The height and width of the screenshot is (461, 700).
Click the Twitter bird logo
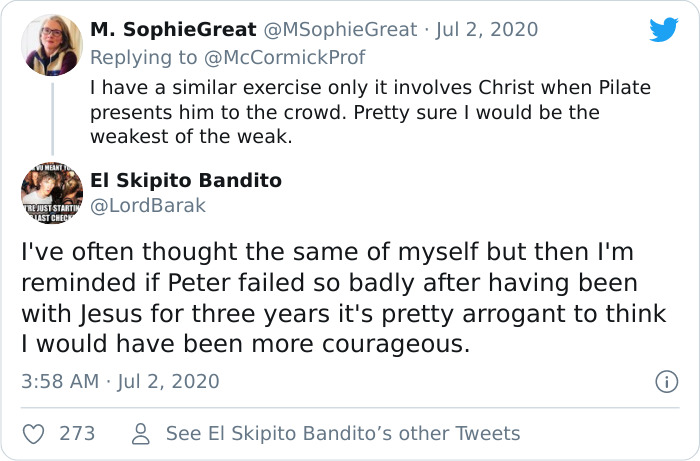click(663, 30)
